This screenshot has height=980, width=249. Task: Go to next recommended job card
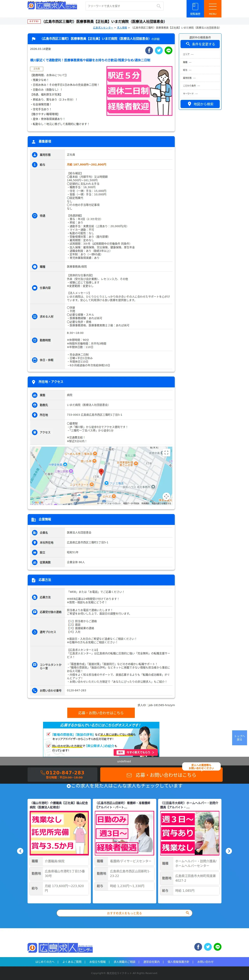[229, 851]
